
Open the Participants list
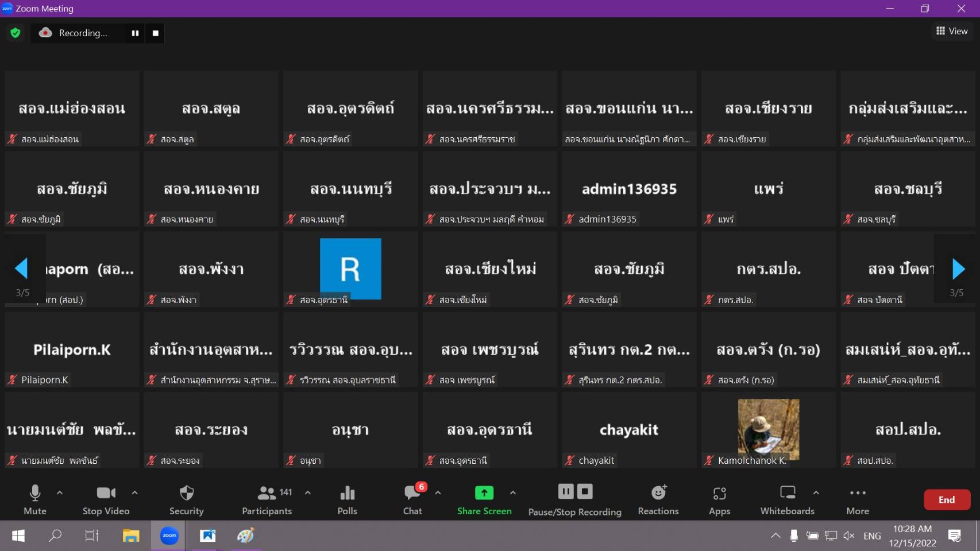click(x=267, y=499)
